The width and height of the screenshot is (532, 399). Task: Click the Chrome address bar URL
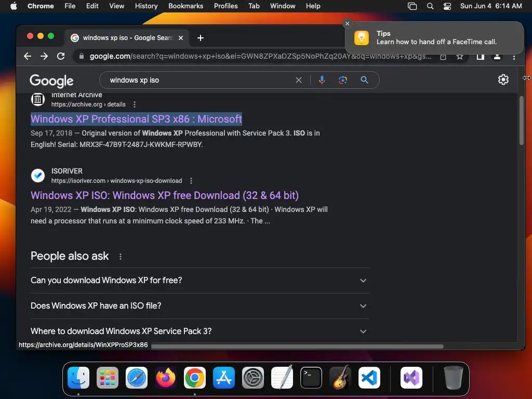(261, 56)
